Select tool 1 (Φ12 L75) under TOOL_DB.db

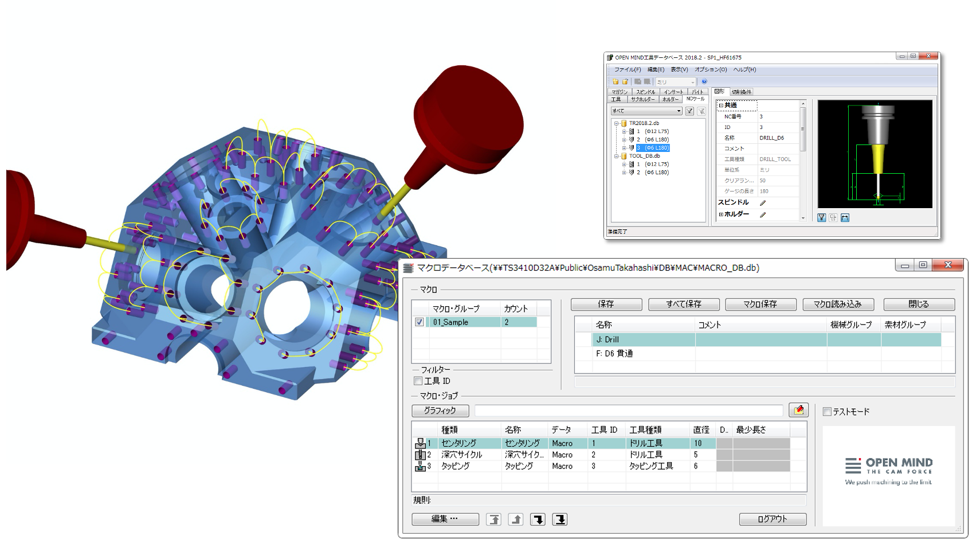653,165
